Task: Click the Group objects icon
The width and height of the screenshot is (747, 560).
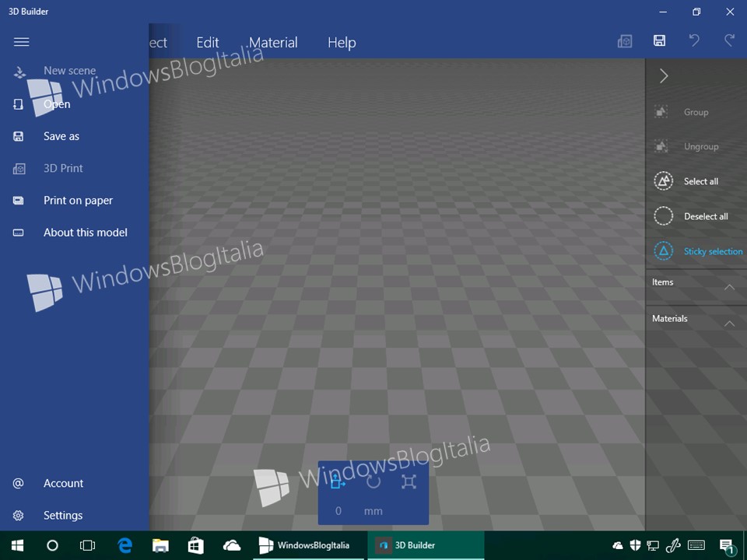Action: [661, 112]
